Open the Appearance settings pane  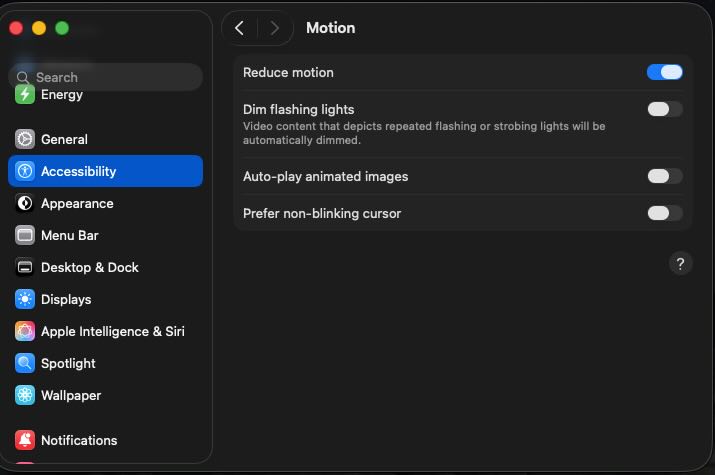[105, 203]
